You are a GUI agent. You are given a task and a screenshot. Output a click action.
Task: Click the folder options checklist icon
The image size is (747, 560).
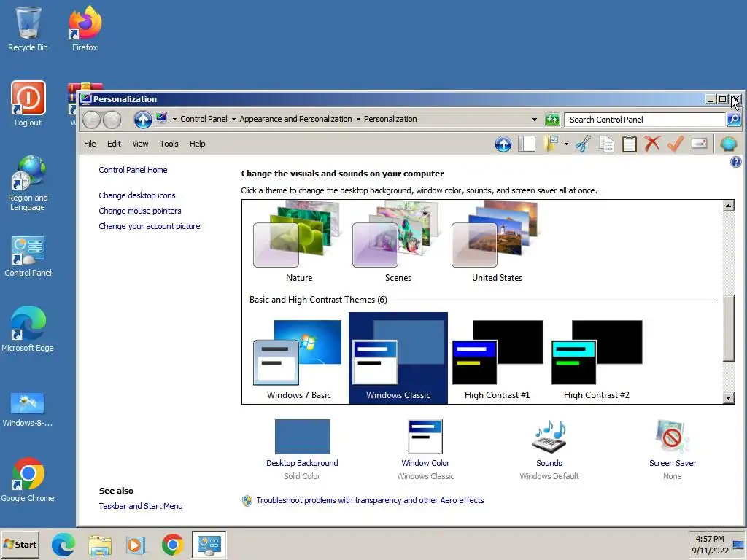pyautogui.click(x=551, y=144)
